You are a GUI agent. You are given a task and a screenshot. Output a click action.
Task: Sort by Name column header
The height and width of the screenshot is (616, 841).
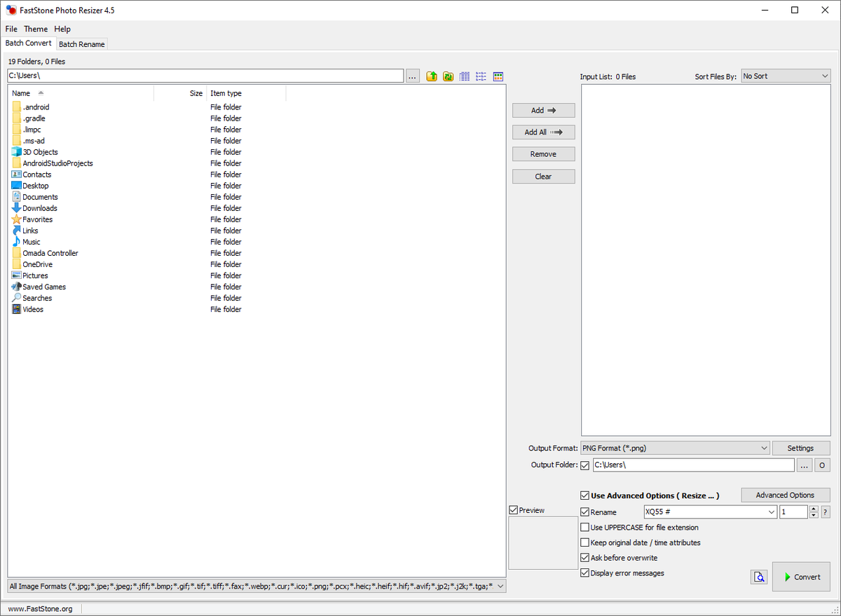[x=80, y=93]
